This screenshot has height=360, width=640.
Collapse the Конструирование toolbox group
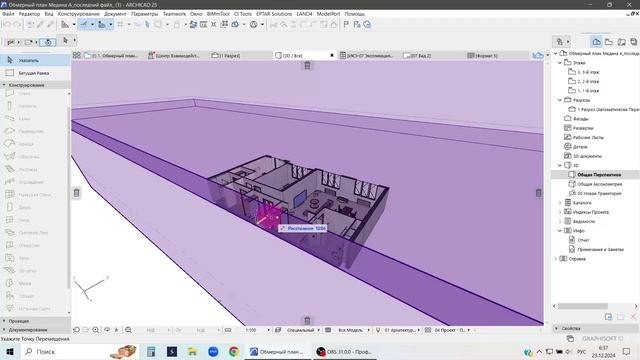coord(35,85)
